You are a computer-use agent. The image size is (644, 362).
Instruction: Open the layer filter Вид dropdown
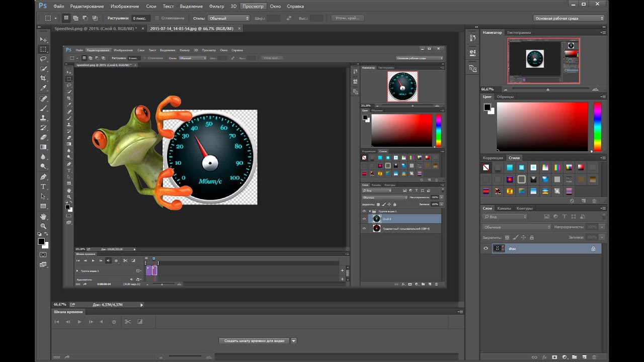(505, 217)
